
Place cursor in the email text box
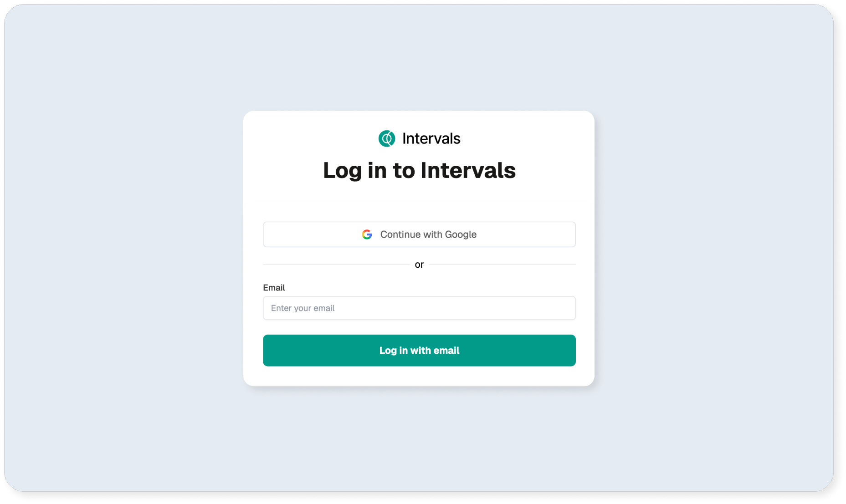pos(419,308)
